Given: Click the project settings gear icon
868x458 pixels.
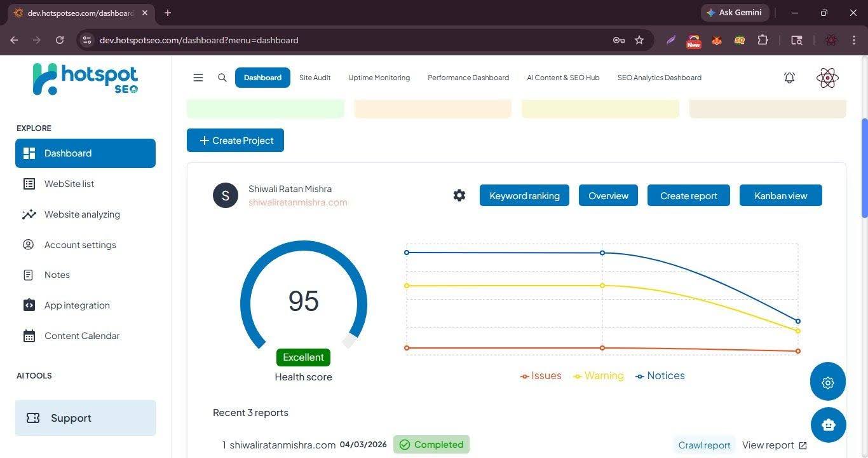Looking at the screenshot, I should point(459,195).
